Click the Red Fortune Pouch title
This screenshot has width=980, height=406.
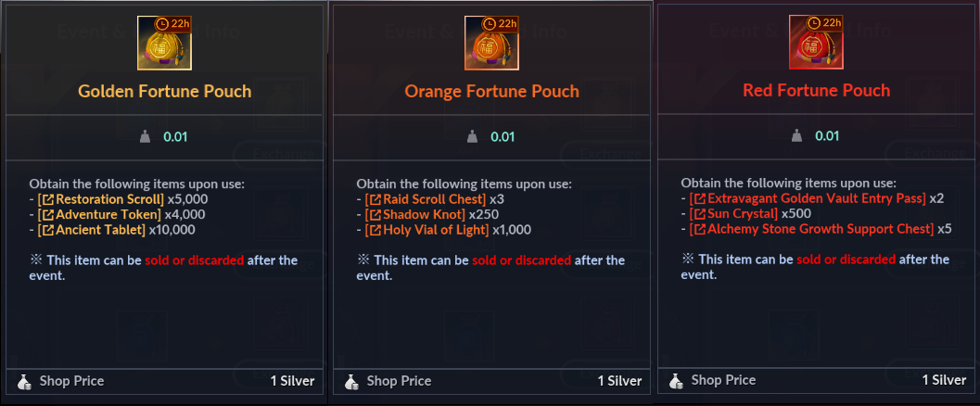[x=816, y=91]
